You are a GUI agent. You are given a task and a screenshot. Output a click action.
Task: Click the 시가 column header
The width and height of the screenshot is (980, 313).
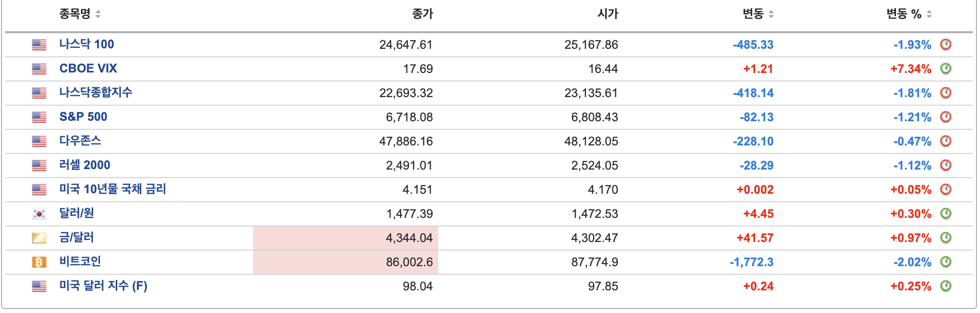(608, 14)
